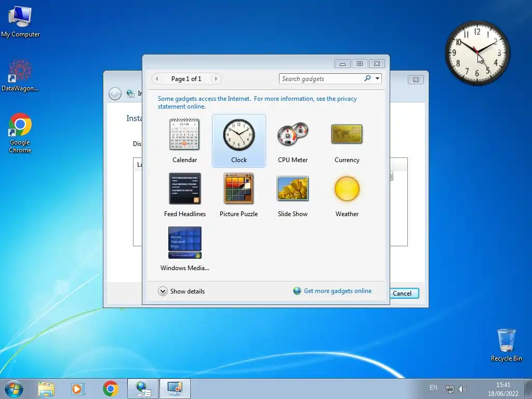Switch to the gadget gallery taskbar button
The width and height of the screenshot is (532, 399).
coord(175,389)
